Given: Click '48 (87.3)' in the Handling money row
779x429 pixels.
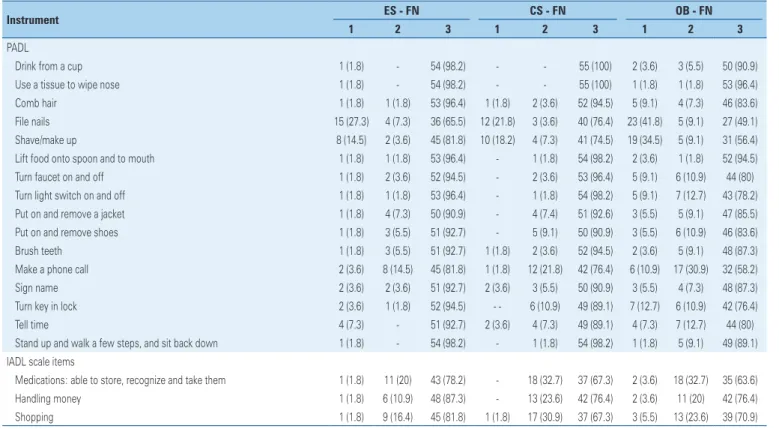Looking at the screenshot, I should point(448,399).
